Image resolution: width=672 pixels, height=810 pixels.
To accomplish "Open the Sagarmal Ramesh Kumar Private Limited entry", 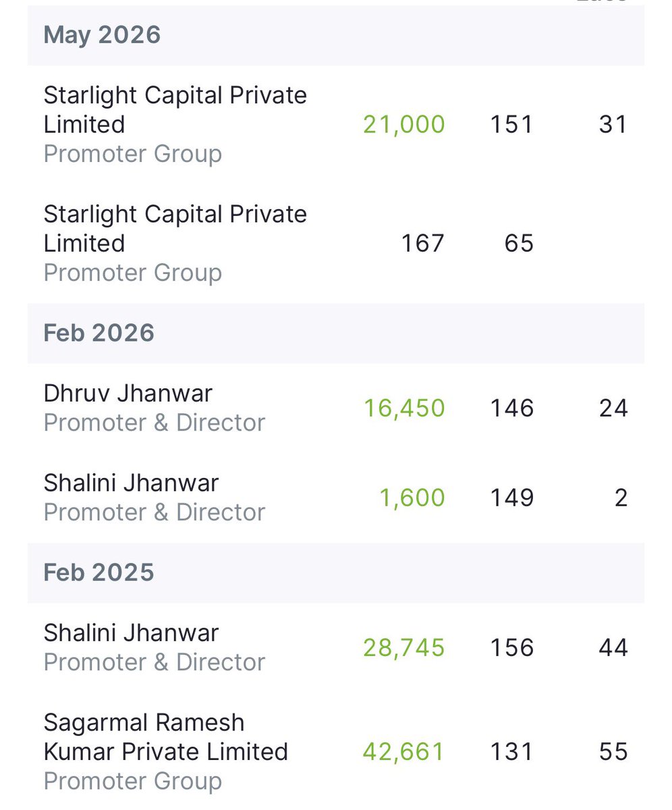I will point(336,751).
